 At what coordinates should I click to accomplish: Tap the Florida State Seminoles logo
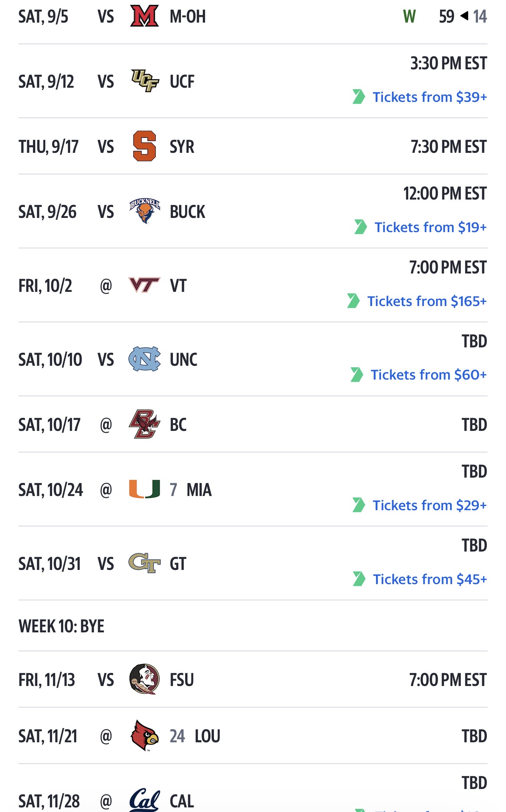145,679
